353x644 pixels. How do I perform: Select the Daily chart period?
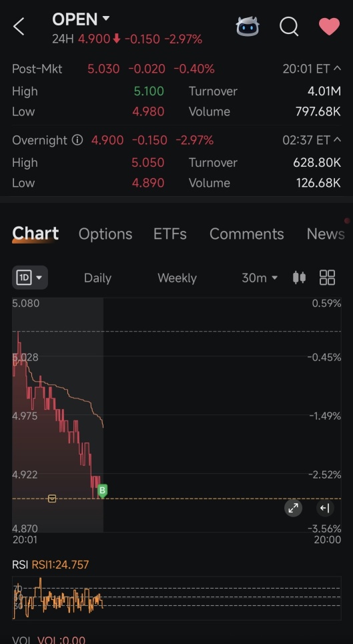(x=97, y=278)
